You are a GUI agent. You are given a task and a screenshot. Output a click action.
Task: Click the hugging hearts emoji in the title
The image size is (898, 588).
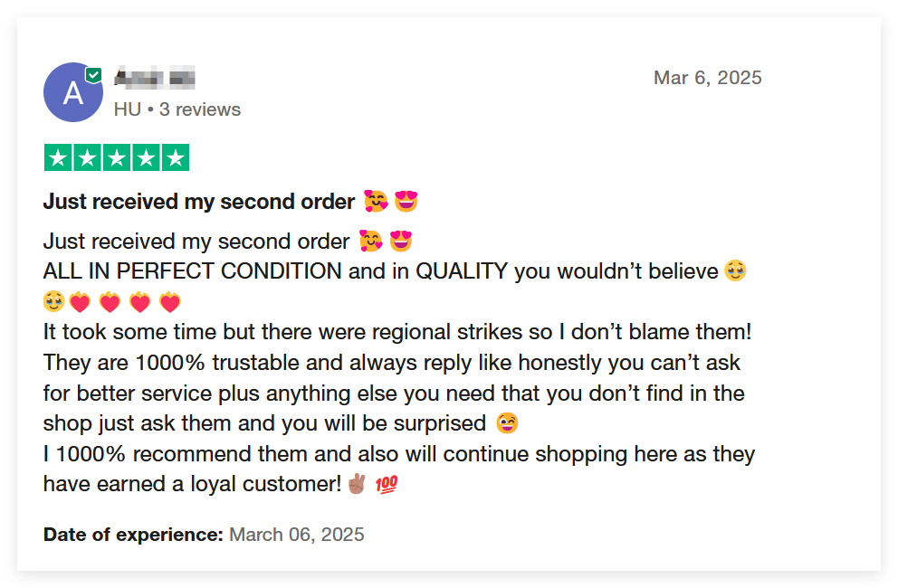376,201
